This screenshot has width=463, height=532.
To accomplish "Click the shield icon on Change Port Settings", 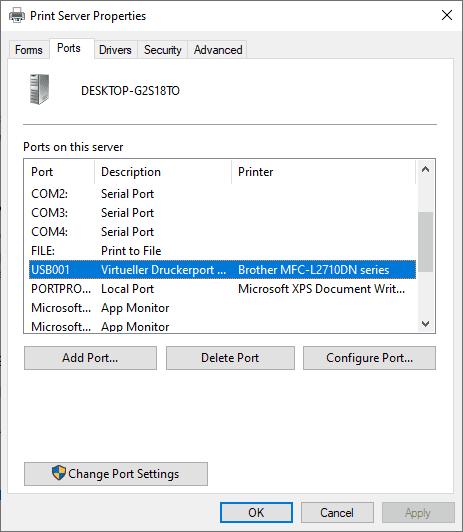I will coord(59,473).
